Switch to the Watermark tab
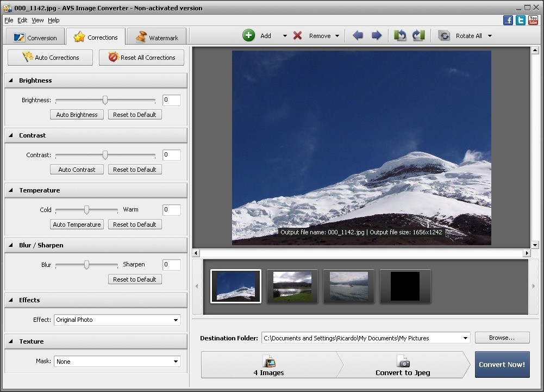Viewport: 544px width, 392px height. (157, 37)
